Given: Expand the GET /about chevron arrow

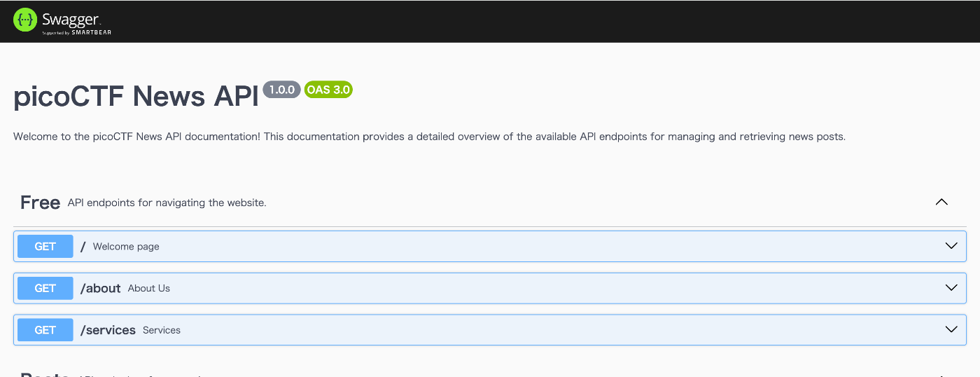Looking at the screenshot, I should (951, 288).
